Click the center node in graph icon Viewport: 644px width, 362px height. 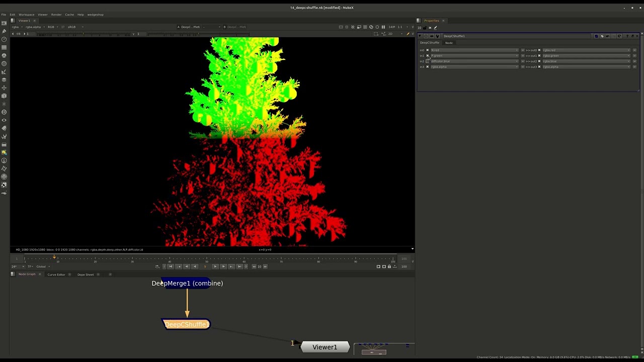(x=426, y=36)
